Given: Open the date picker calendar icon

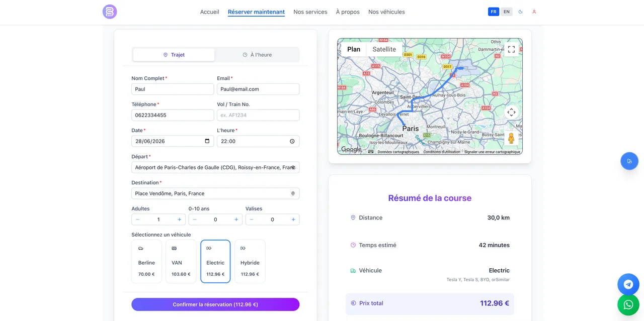Looking at the screenshot, I should pyautogui.click(x=207, y=141).
